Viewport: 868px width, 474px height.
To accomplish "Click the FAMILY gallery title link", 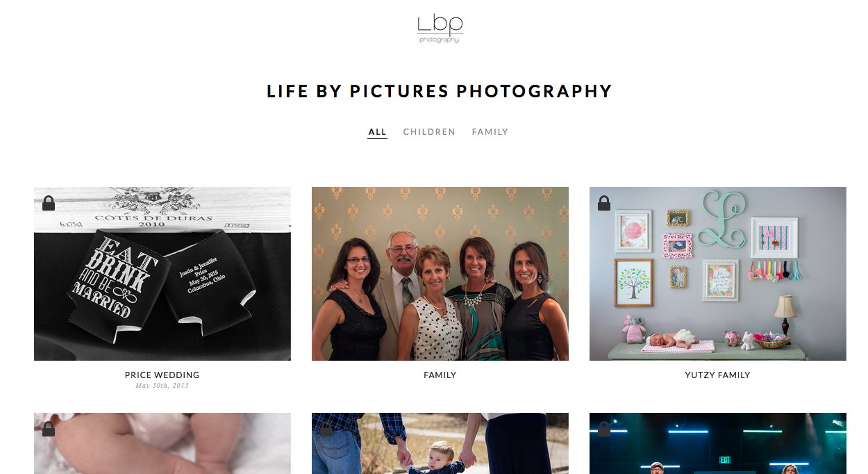I will click(440, 375).
